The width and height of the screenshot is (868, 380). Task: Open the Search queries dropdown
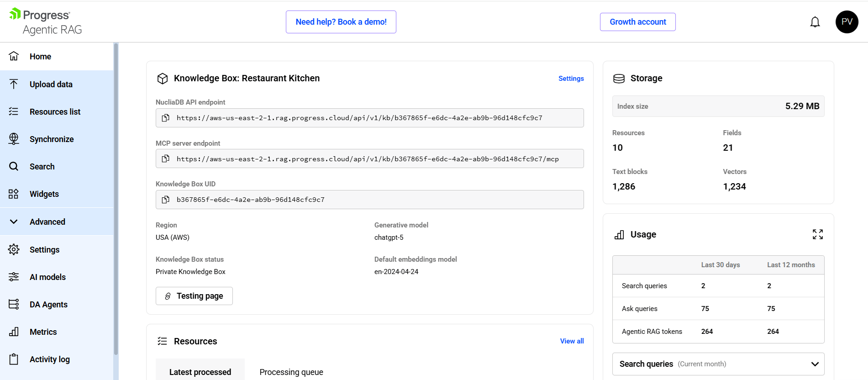click(x=718, y=364)
